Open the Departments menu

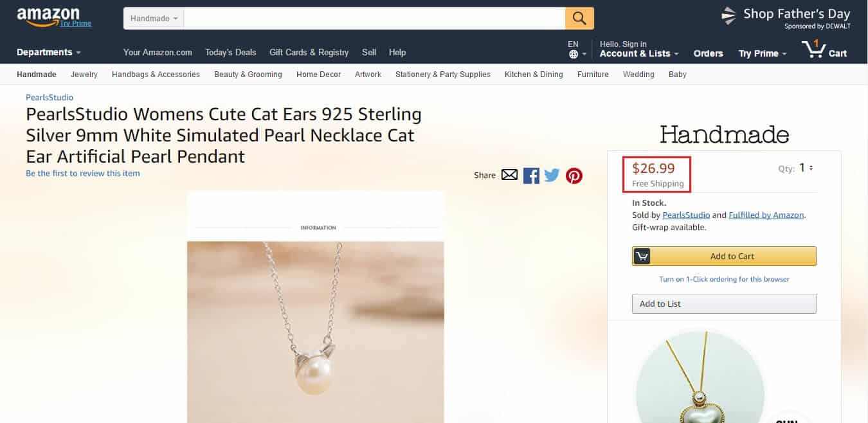coord(46,52)
